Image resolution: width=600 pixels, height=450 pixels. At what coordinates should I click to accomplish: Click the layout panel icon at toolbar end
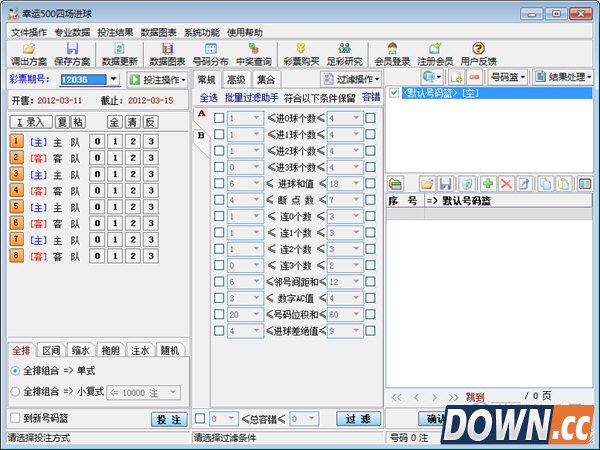(x=585, y=184)
